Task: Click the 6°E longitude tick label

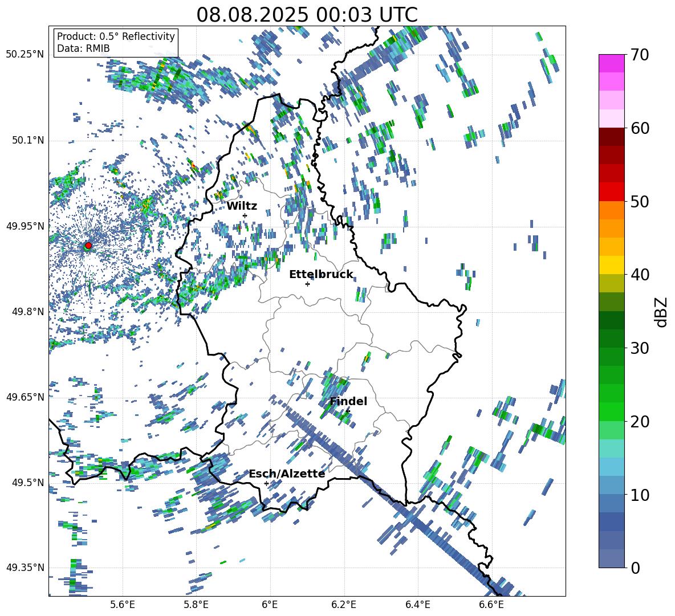Action: pos(270,605)
